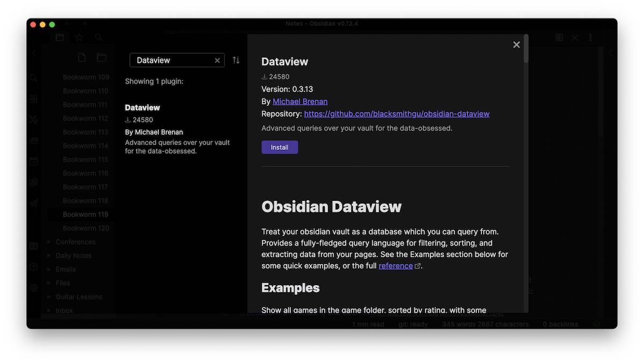
Task: Click the git: ready status entry
Action: [x=413, y=324]
